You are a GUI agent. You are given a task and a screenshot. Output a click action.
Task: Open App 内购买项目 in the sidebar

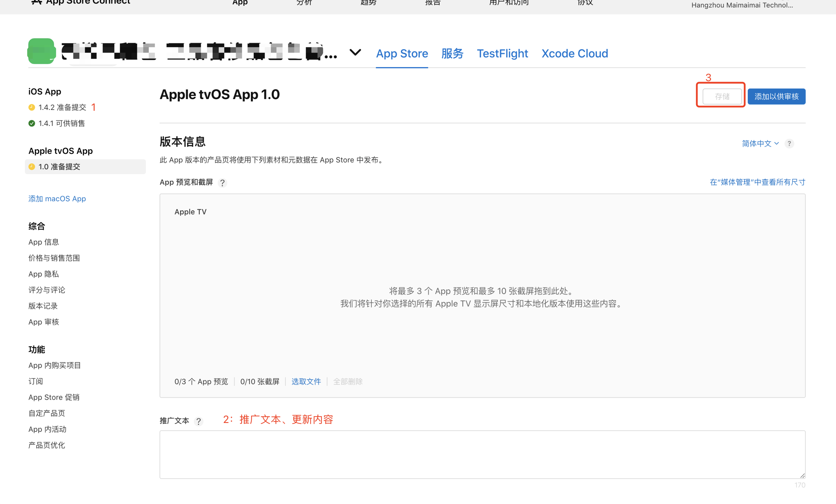tap(55, 365)
